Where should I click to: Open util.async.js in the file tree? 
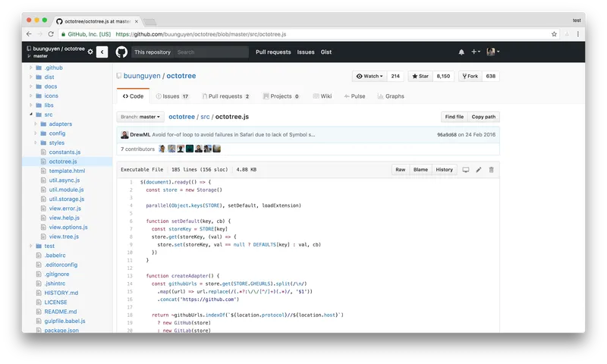[x=64, y=180]
